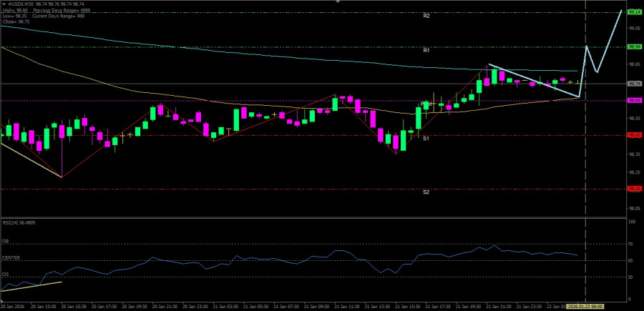This screenshot has height=311, width=644.
Task: Select the RSI(14) 56.4809 indicator label
Action: point(17,223)
